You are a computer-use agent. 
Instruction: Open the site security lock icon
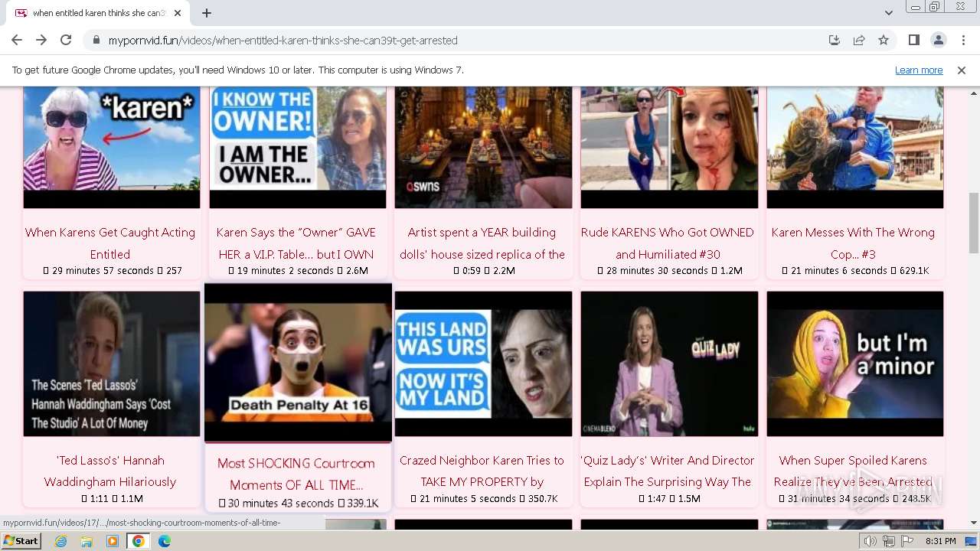tap(96, 41)
